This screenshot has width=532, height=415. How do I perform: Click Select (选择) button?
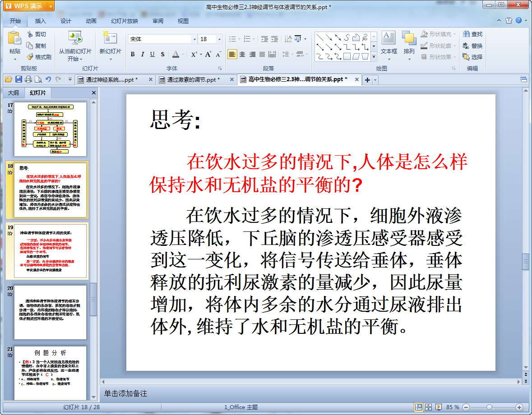click(x=472, y=57)
